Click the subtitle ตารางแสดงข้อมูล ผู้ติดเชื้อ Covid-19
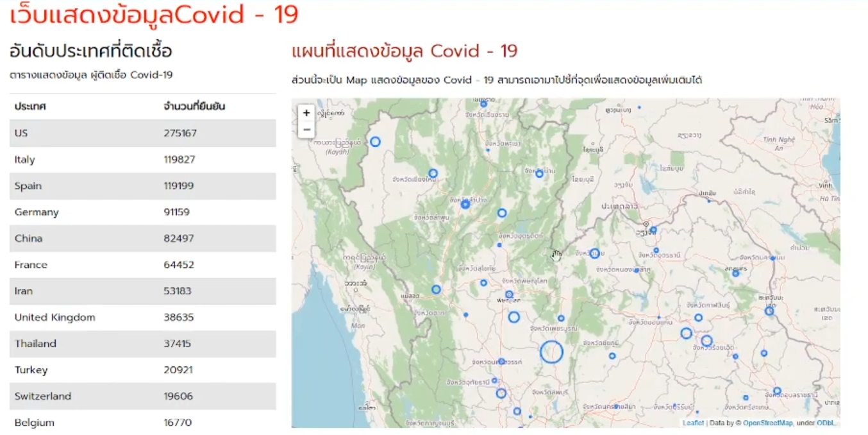The image size is (868, 435). coord(91,75)
